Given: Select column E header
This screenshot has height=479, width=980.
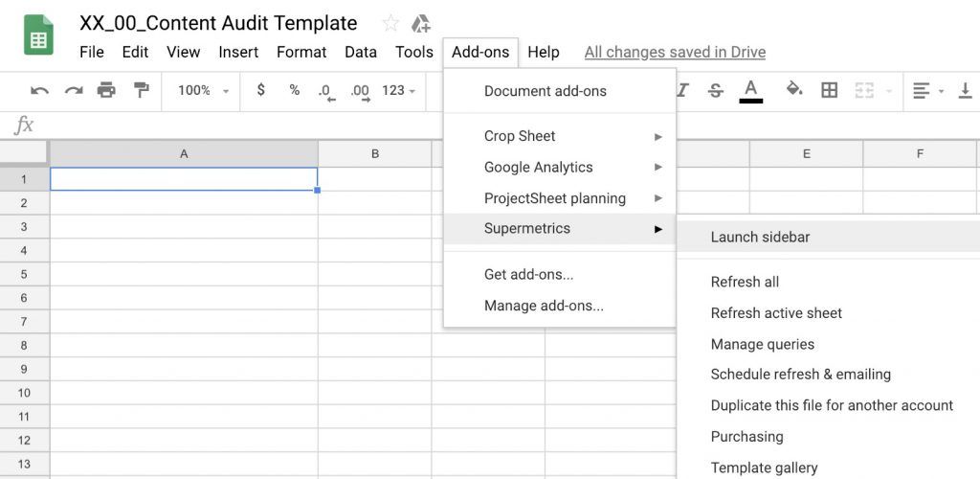Looking at the screenshot, I should click(x=806, y=154).
